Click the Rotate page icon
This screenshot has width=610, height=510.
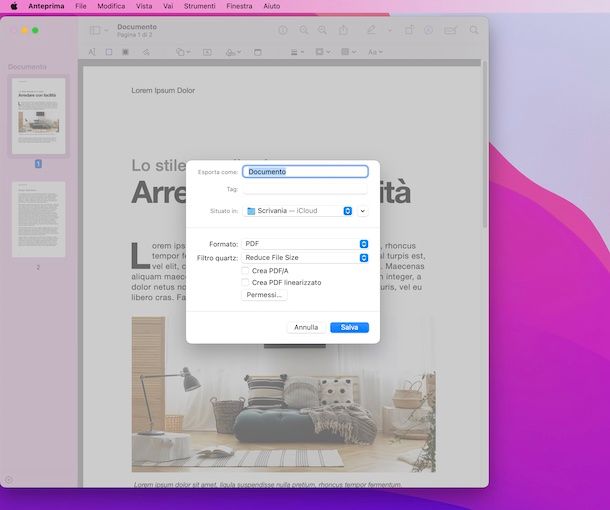[x=409, y=30]
